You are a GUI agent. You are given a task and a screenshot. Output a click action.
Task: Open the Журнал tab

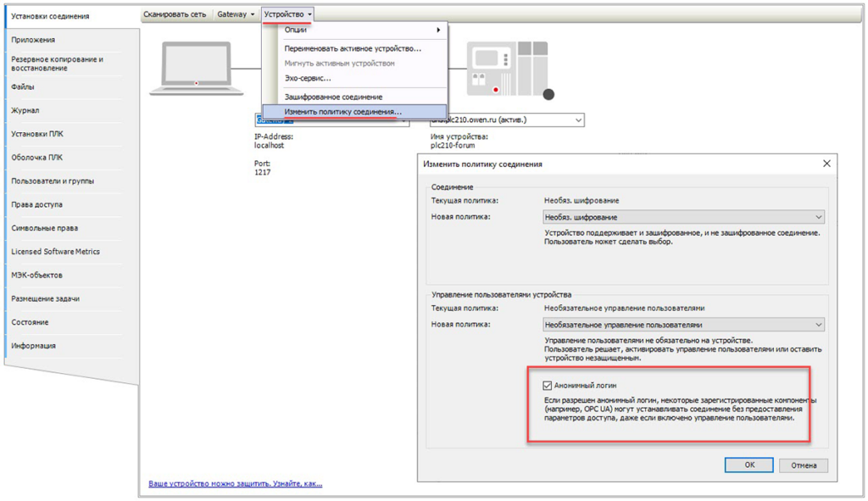click(x=25, y=110)
